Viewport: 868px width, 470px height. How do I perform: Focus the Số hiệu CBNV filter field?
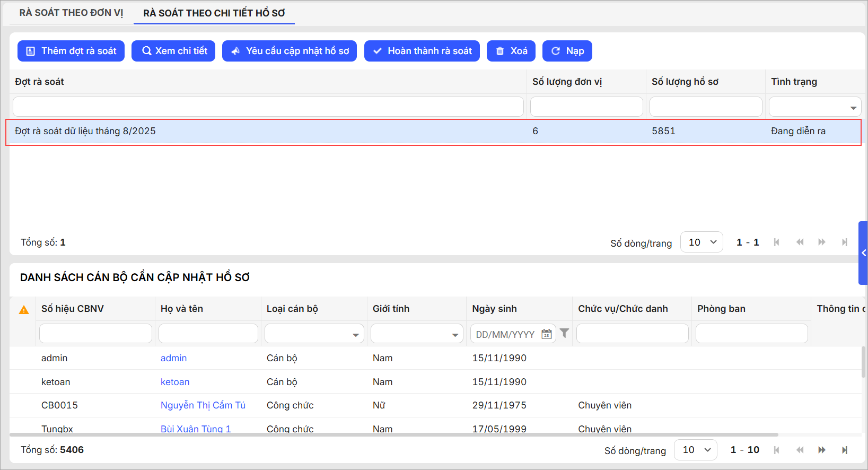point(95,334)
